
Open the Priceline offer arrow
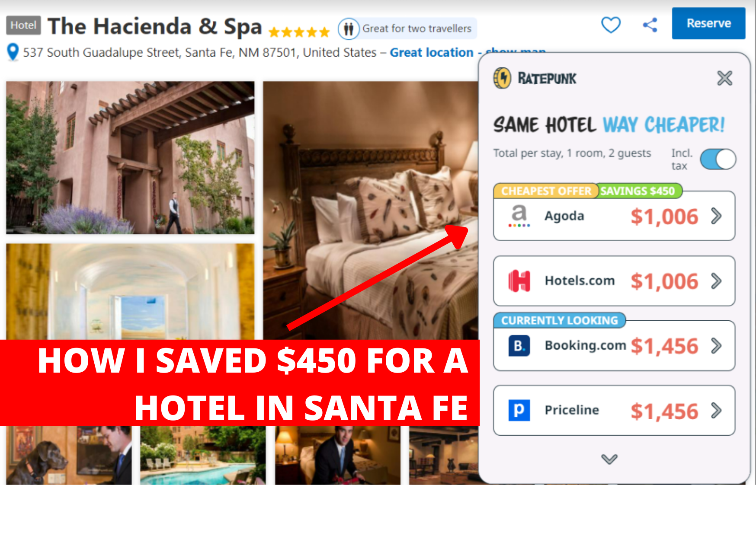pyautogui.click(x=717, y=410)
